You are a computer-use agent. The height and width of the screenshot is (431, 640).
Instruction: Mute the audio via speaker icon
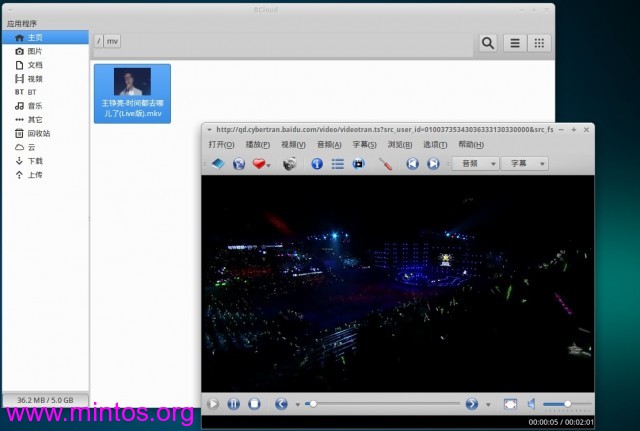[x=533, y=404]
